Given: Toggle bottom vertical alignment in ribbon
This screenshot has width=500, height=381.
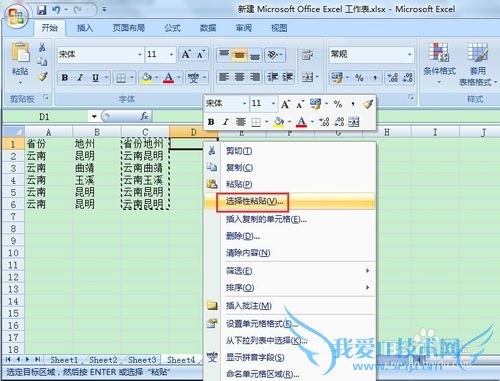Looking at the screenshot, I should coord(255,55).
